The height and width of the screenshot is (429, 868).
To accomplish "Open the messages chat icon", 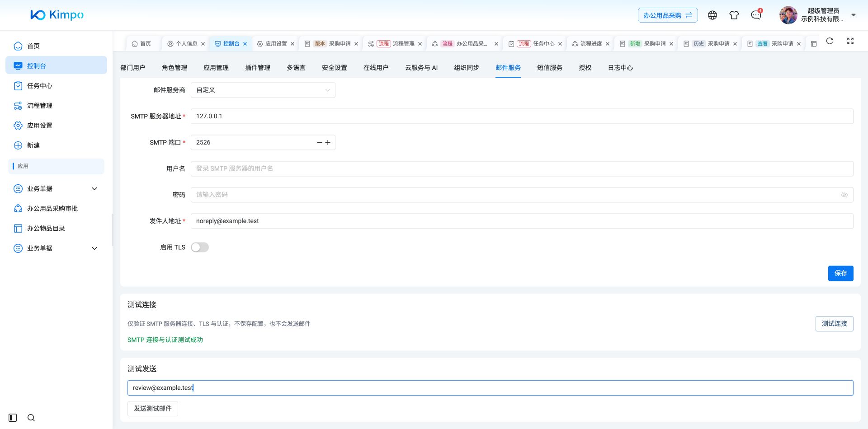I will (756, 15).
